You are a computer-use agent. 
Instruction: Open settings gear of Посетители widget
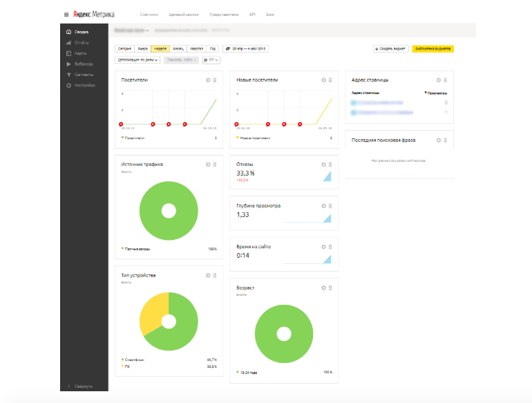(x=208, y=80)
